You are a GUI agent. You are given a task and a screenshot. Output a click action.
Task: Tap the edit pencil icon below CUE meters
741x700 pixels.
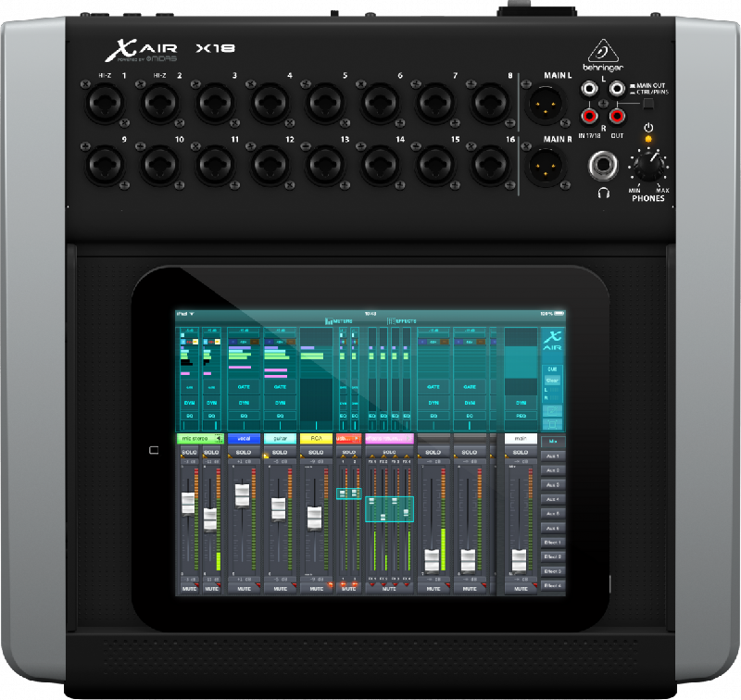click(x=552, y=411)
